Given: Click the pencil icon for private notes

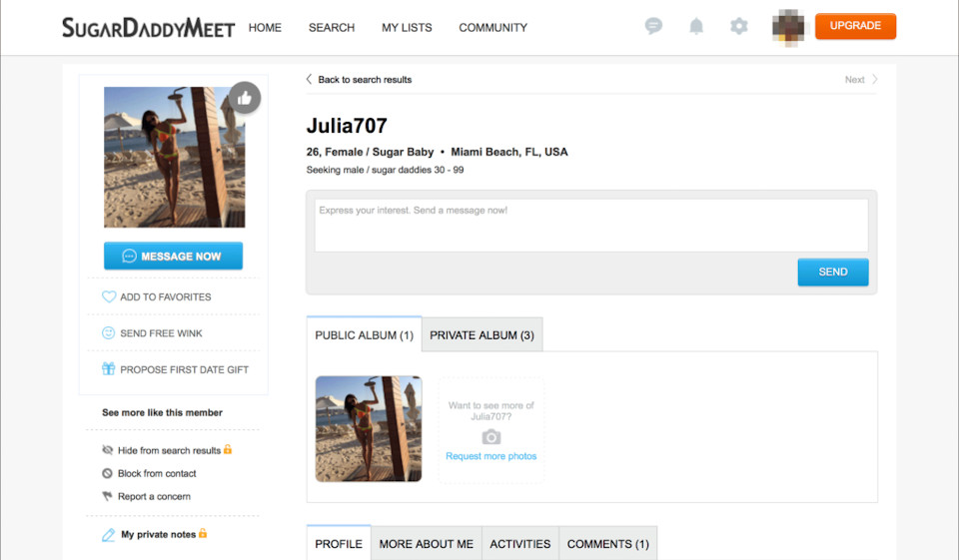Looking at the screenshot, I should tap(109, 535).
